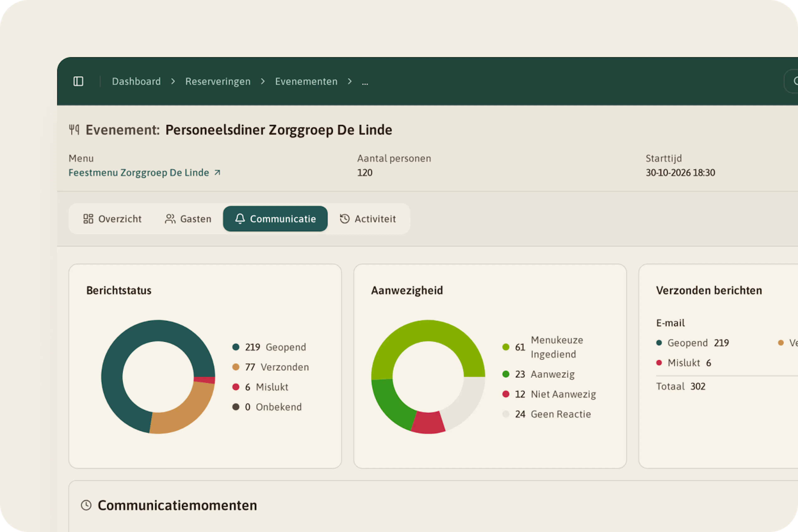Click the '12 Niet Aanwezig' legend entry

pos(549,394)
